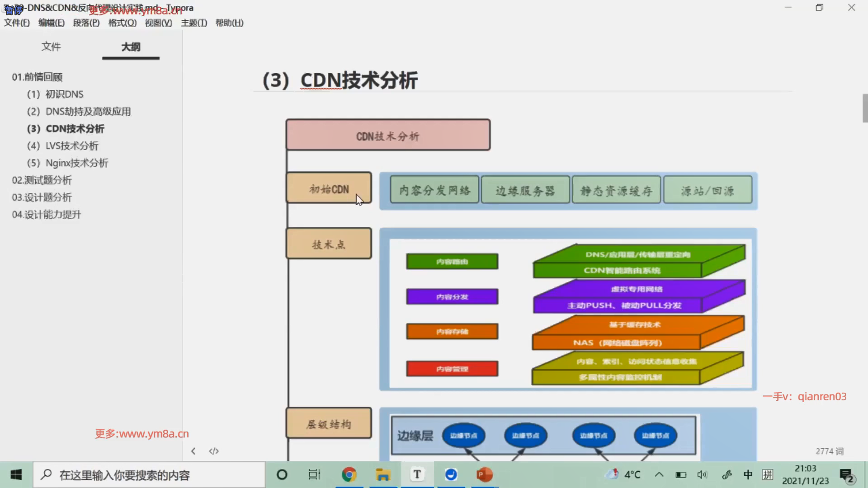The image size is (868, 488).
Task: Click the volume speaker tray icon
Action: (x=702, y=474)
